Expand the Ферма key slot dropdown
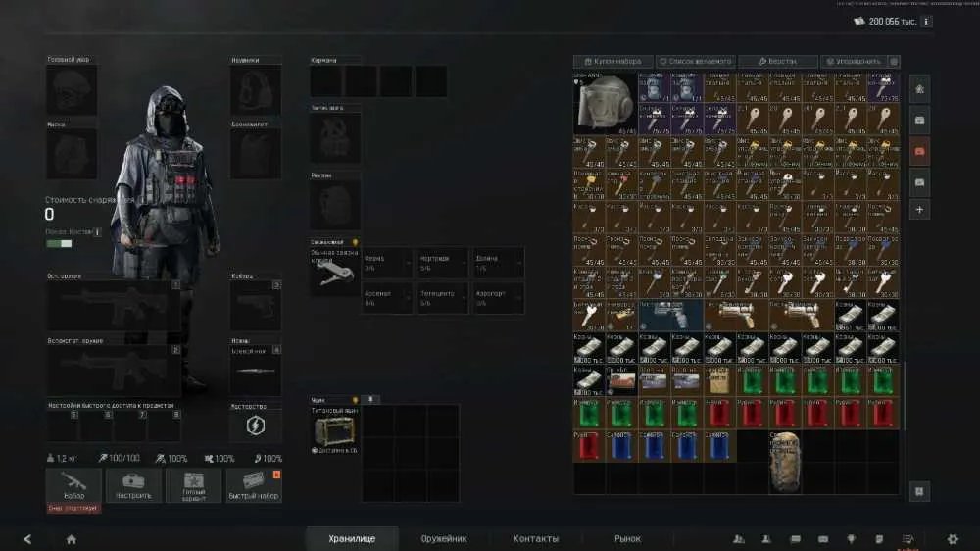The height and width of the screenshot is (551, 980). pos(387,263)
